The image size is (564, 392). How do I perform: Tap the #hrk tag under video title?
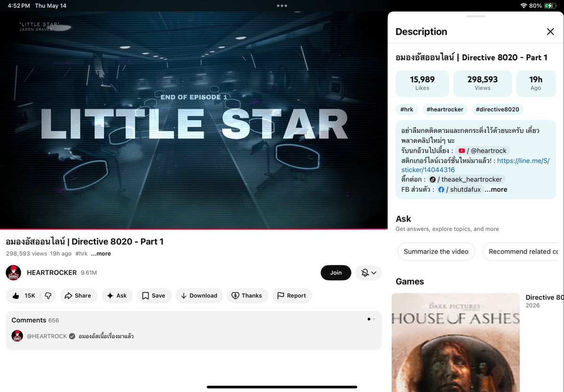[81, 253]
